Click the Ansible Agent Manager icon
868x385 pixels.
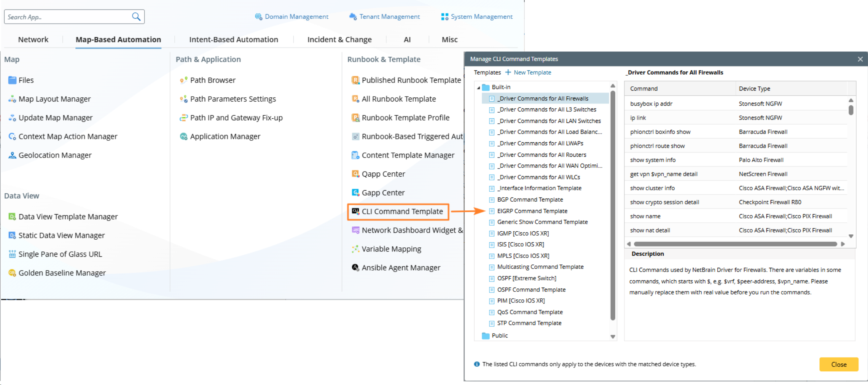click(355, 268)
